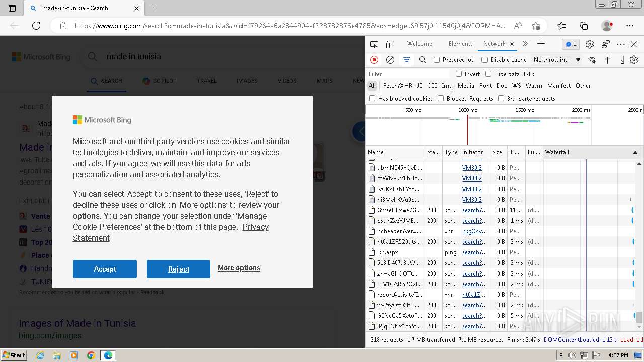Switch to the Welcome tab
This screenshot has width=644, height=362.
(x=419, y=44)
